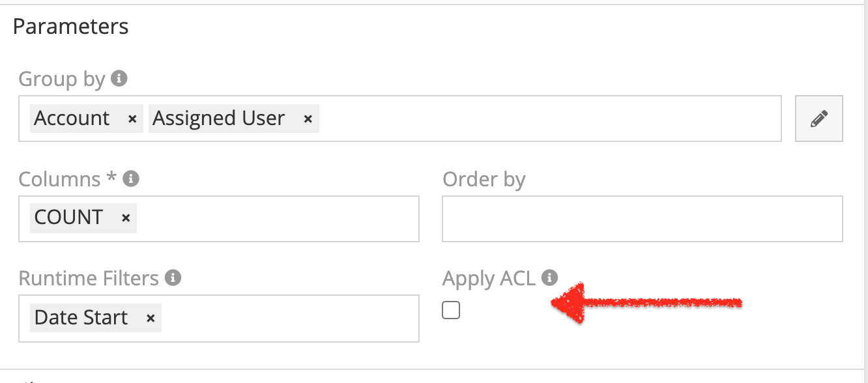This screenshot has width=868, height=383.
Task: Click the Parameters section heading
Action: [70, 27]
